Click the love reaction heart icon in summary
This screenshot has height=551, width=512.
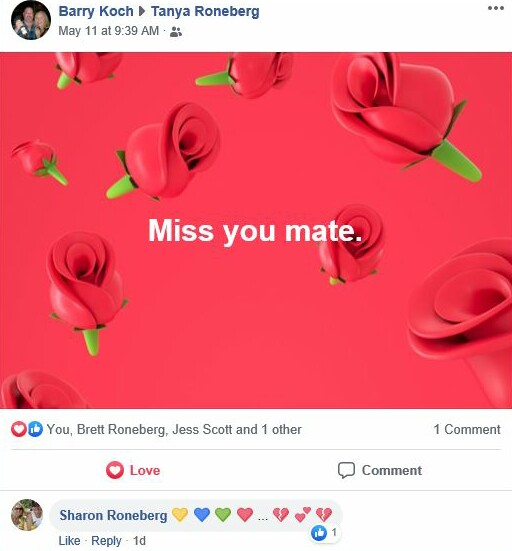click(x=19, y=429)
